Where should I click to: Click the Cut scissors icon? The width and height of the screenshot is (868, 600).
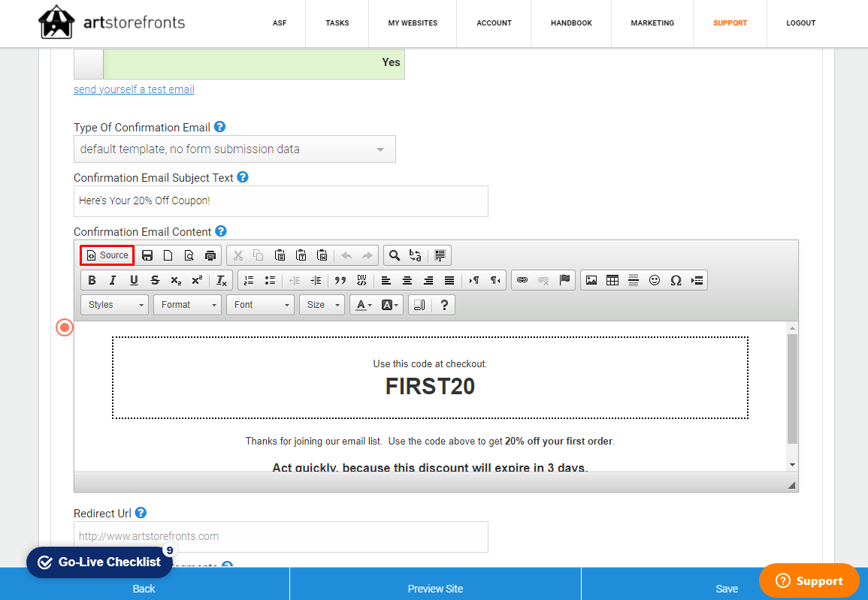click(x=238, y=255)
